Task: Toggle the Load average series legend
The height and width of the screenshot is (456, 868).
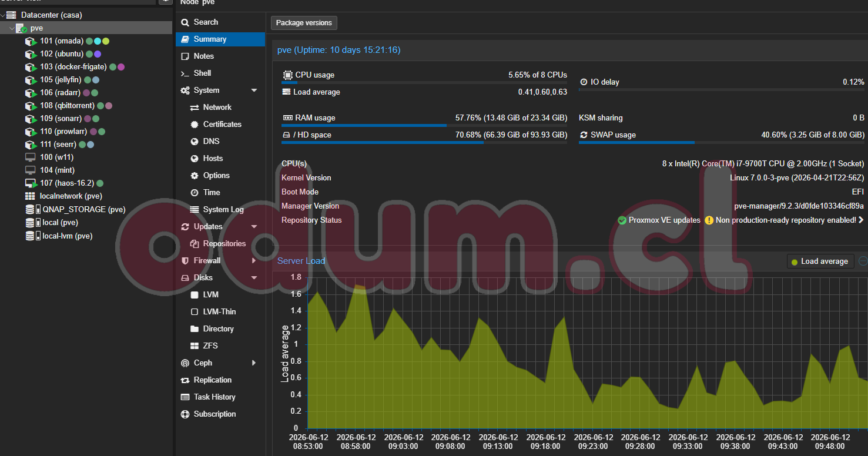Action: [820, 261]
